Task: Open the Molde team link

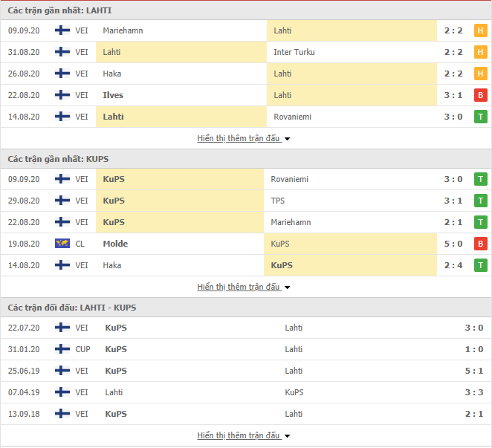Action: [115, 244]
